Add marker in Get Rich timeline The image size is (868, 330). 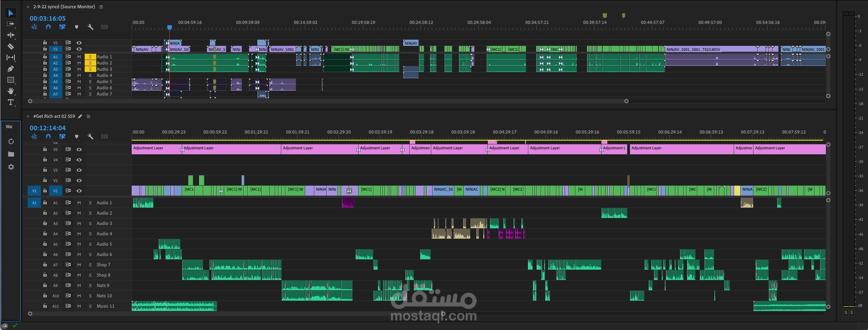coord(76,136)
